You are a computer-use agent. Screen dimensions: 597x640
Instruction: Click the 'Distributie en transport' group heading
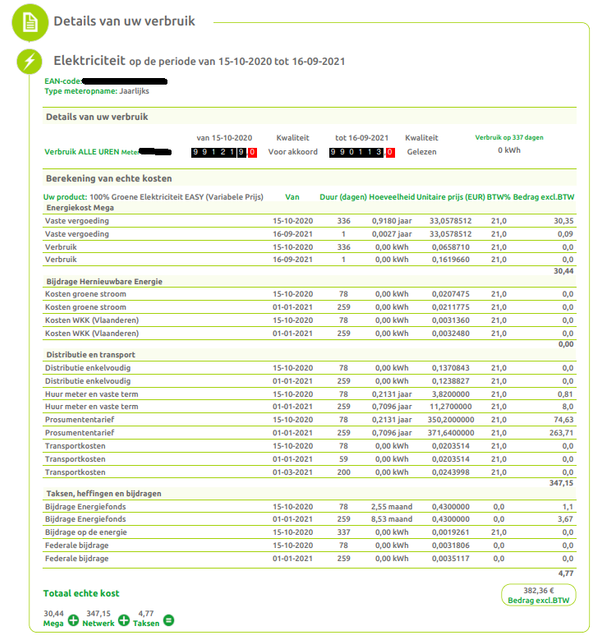[x=91, y=355]
